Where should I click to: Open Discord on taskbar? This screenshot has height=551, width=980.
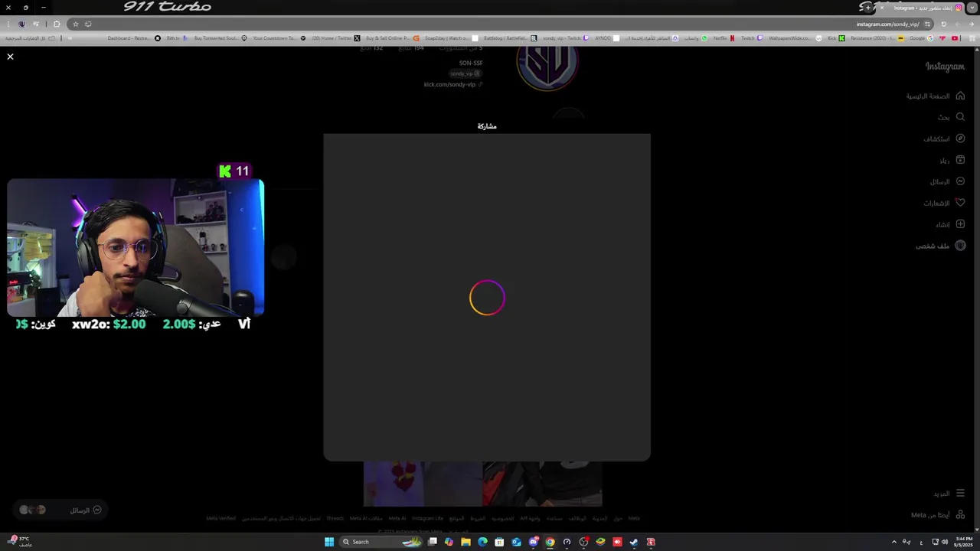tap(533, 542)
